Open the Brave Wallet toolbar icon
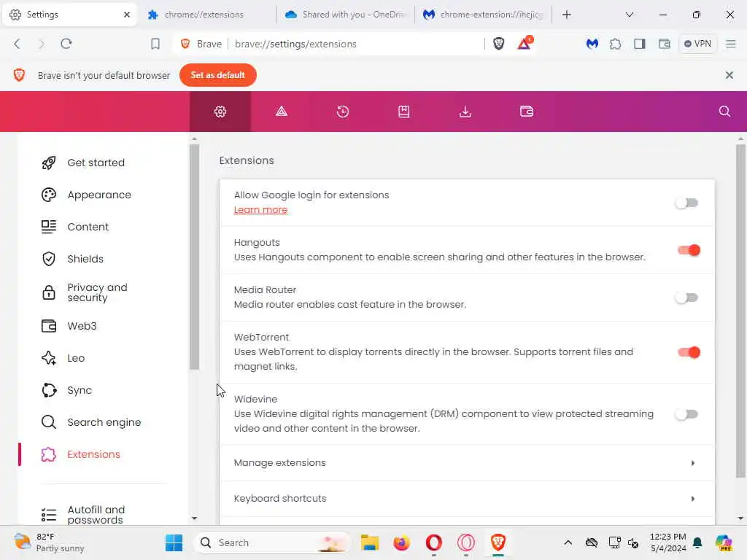This screenshot has width=747, height=560. (x=664, y=44)
